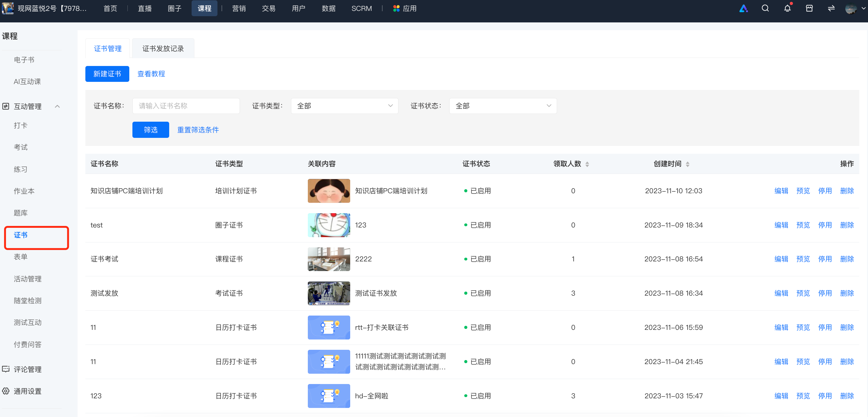The width and height of the screenshot is (868, 417).
Task: Sort by 创建时间 column arrows
Action: [687, 164]
